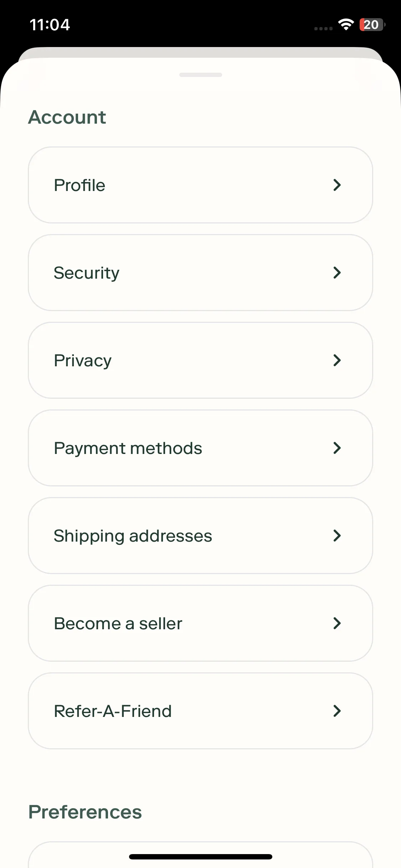
Task: Open the Profile settings row
Action: (x=200, y=185)
